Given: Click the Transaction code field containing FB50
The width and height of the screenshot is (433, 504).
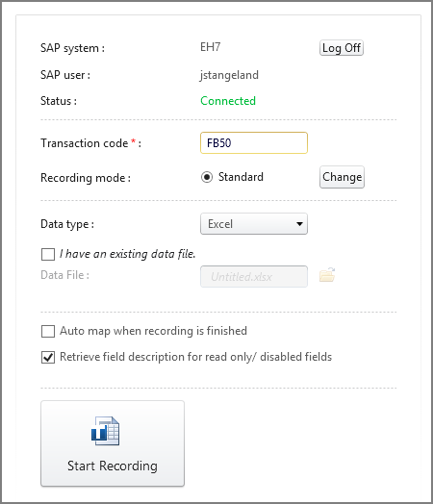Looking at the screenshot, I should coord(254,142).
